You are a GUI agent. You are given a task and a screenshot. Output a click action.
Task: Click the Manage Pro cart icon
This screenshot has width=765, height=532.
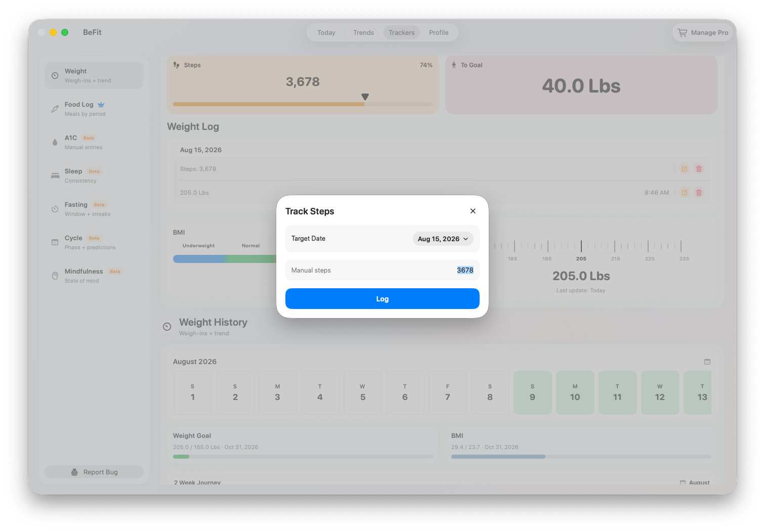coord(683,32)
